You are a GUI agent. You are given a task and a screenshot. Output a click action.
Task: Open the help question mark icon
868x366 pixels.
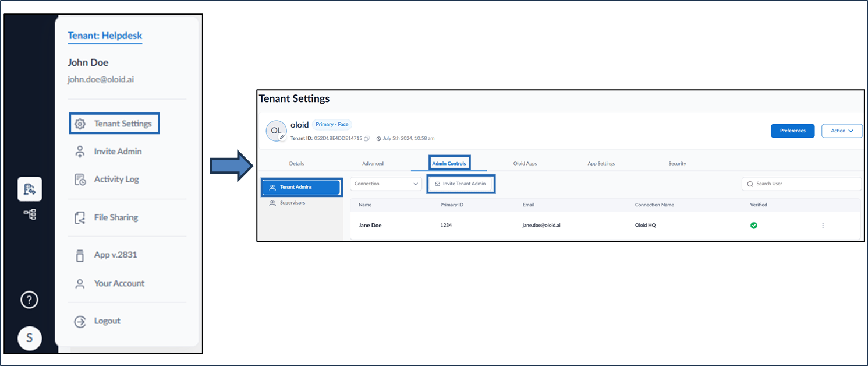[29, 300]
